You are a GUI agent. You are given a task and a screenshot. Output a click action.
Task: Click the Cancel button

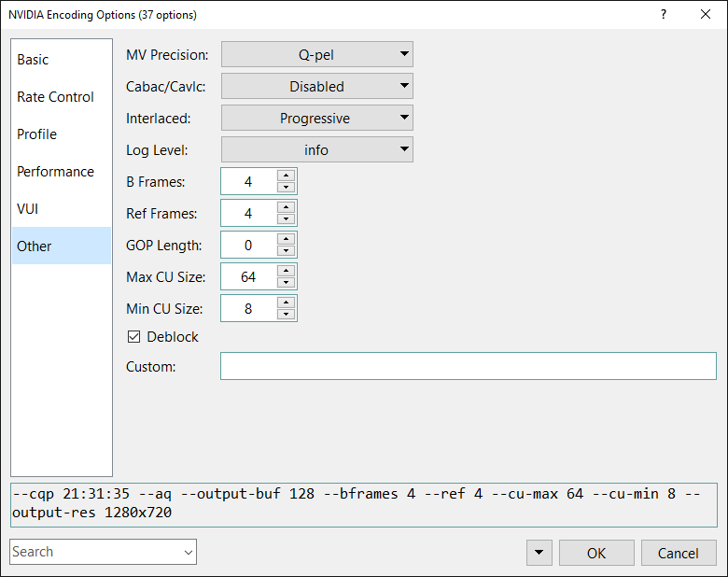(x=679, y=553)
